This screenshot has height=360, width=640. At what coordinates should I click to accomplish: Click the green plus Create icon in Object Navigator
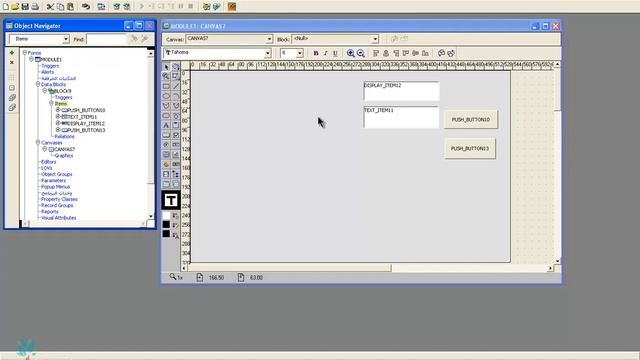click(x=11, y=53)
